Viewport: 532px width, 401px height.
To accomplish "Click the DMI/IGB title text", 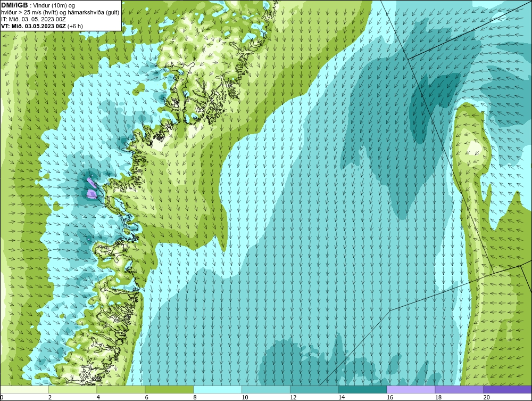I will (14, 5).
